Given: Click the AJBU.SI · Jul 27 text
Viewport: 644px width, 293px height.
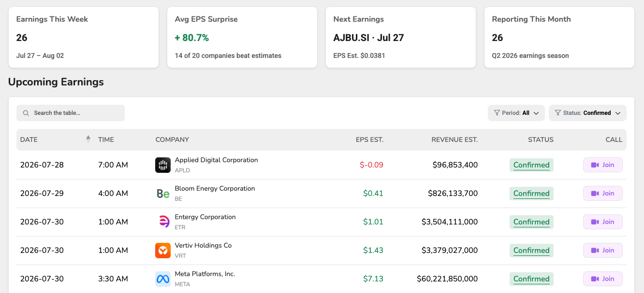Looking at the screenshot, I should point(368,38).
